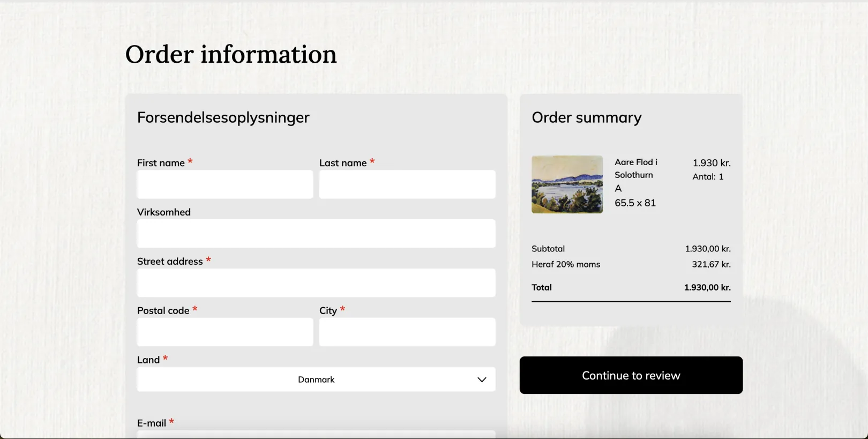The image size is (868, 439).
Task: Focus the Virksomhed text field
Action: [x=316, y=234]
